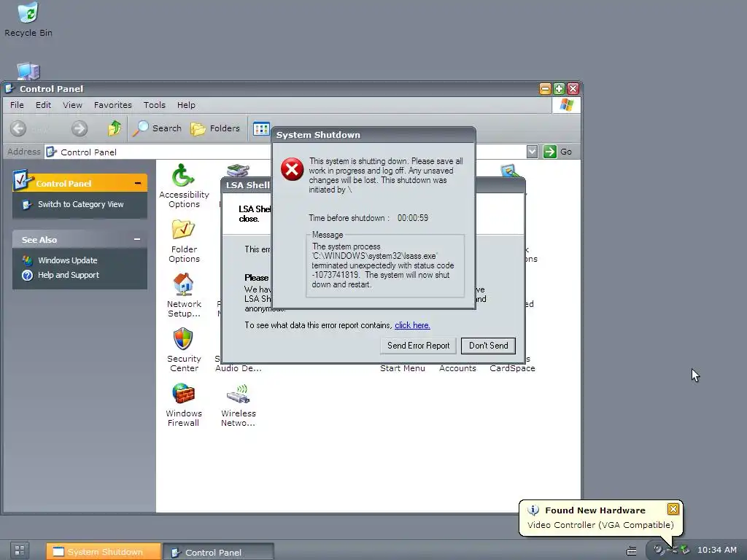The width and height of the screenshot is (747, 560).
Task: Click the desktop computer icon under Recycle Bin
Action: pyautogui.click(x=28, y=71)
